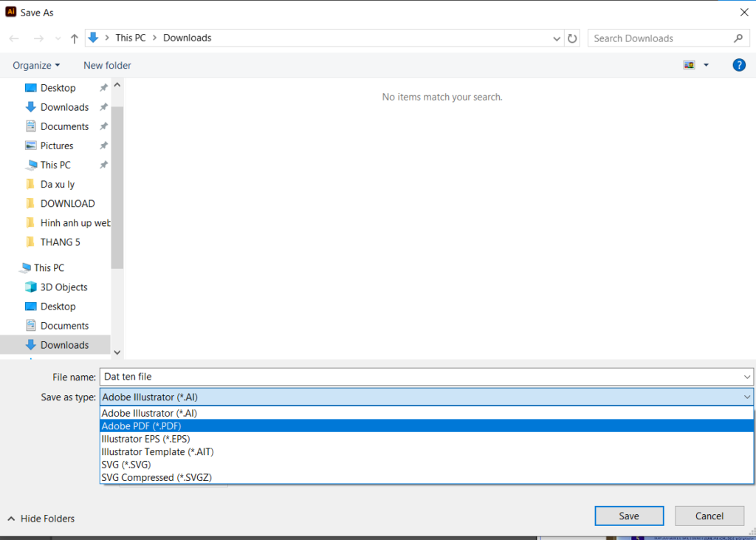Click the Save button

[629, 516]
